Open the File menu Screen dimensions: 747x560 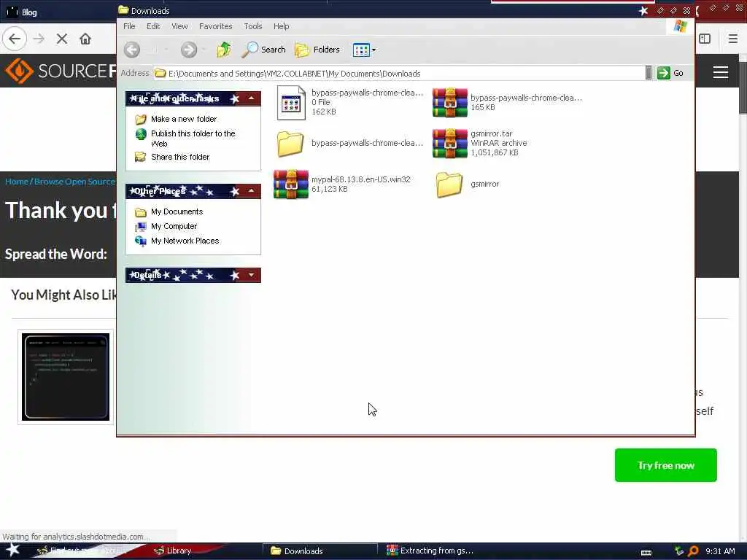click(x=129, y=26)
